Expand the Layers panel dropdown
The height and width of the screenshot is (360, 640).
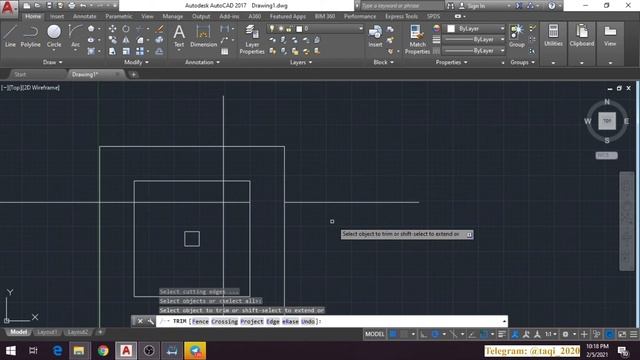pos(301,62)
